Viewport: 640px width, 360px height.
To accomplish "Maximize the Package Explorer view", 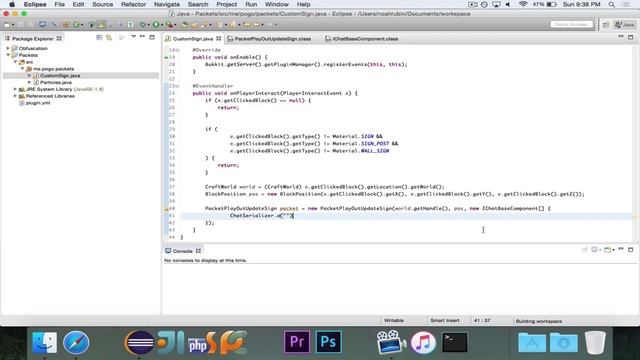I will tap(152, 37).
